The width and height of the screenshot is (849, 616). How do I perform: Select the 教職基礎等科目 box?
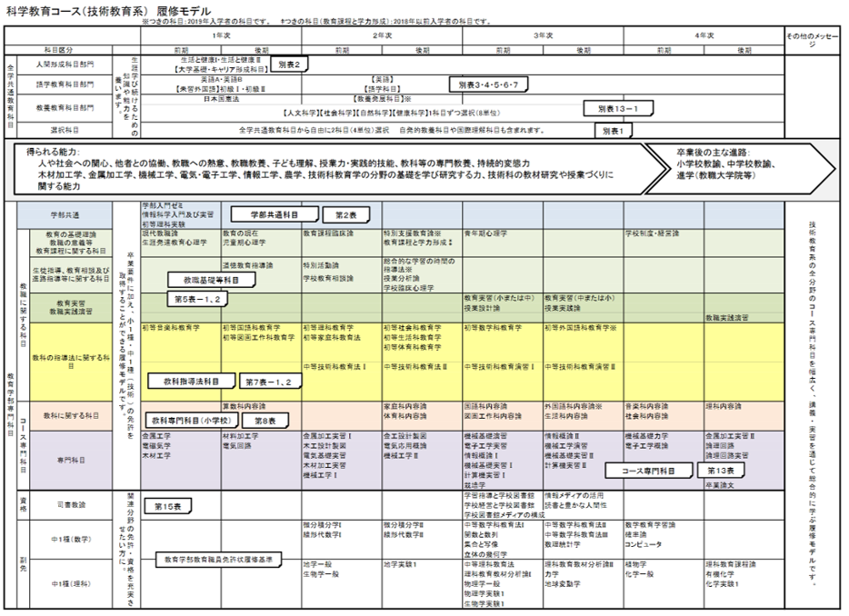[x=211, y=281]
